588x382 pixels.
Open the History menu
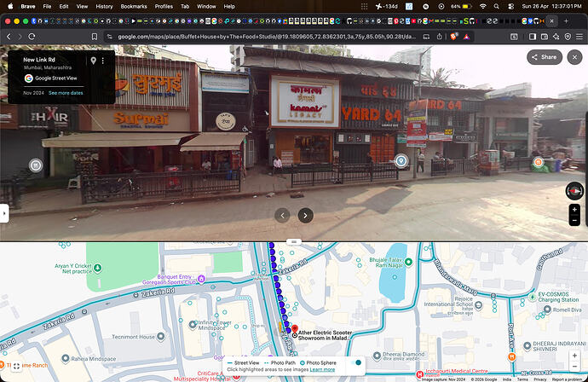(104, 6)
